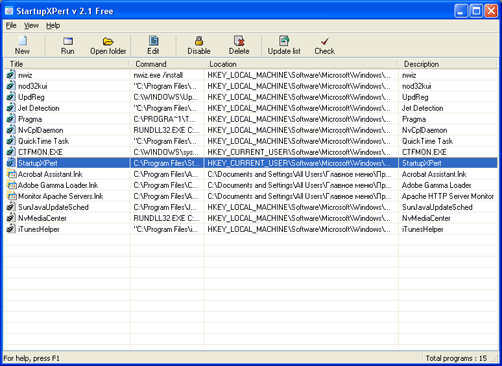The height and width of the screenshot is (366, 502).
Task: Click the icon beside iTunesHelper
Action: click(x=11, y=229)
